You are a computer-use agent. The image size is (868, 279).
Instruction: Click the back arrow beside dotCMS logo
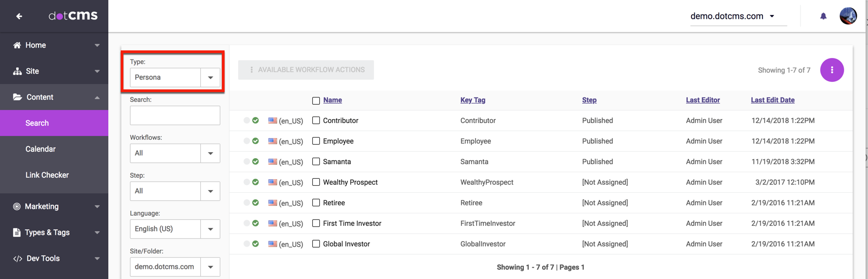19,16
